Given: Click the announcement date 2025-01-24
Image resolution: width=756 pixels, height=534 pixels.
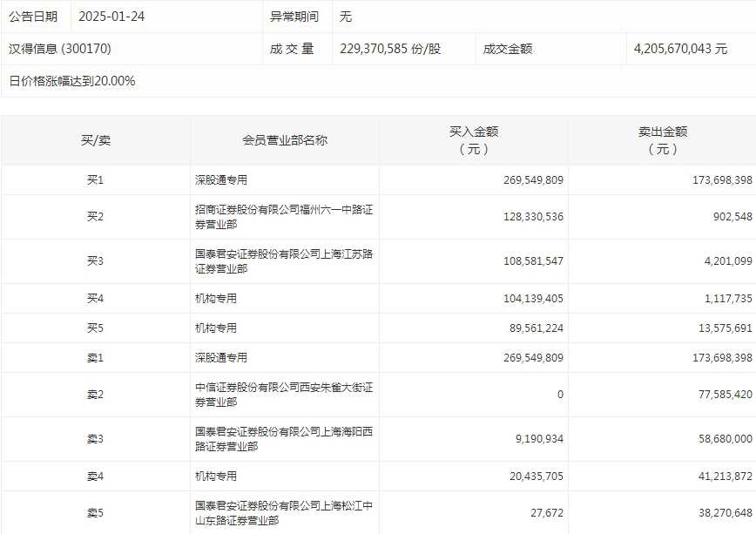Looking at the screenshot, I should coord(111,17).
